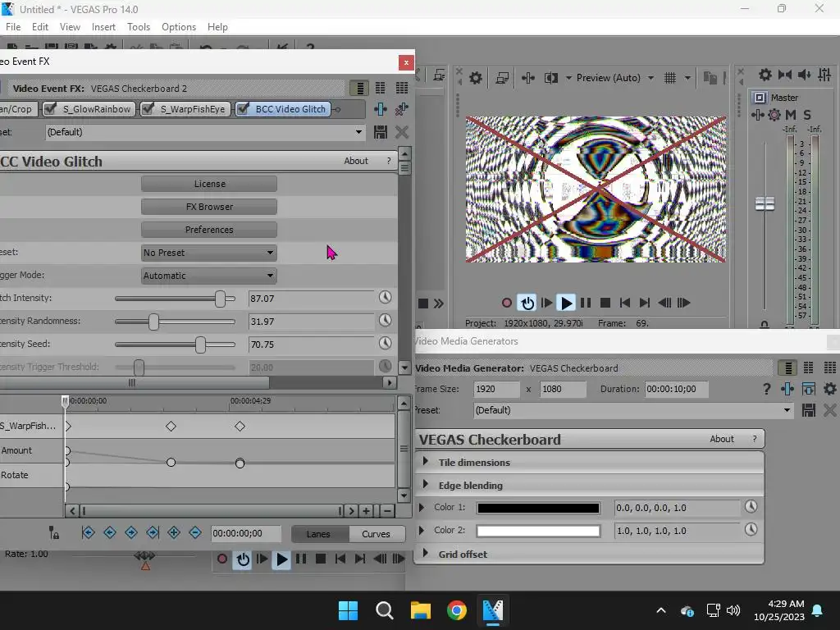840x630 pixels.
Task: Open File Explorer from taskbar
Action: pyautogui.click(x=421, y=610)
